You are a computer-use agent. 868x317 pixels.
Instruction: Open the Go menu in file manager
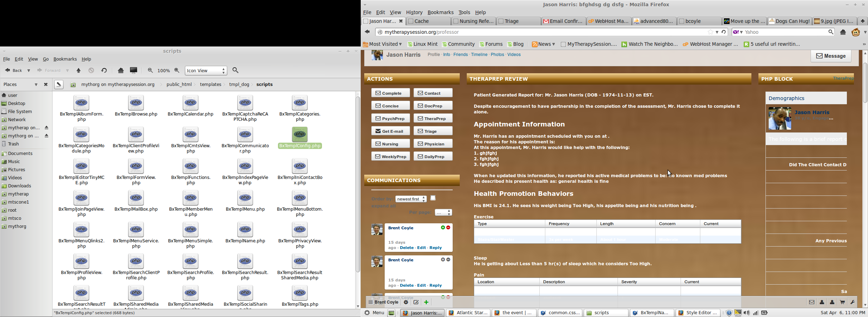46,59
